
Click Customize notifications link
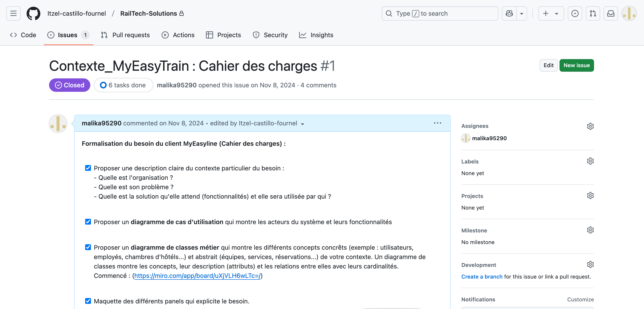pos(580,300)
